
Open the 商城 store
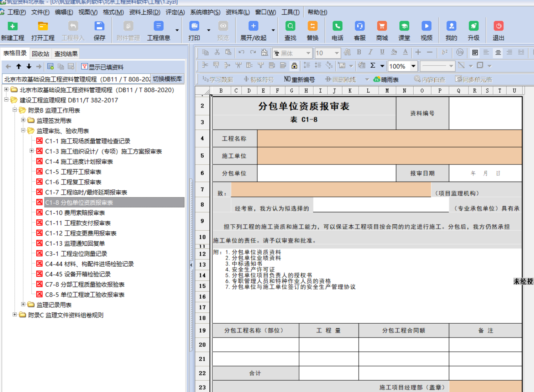382,31
